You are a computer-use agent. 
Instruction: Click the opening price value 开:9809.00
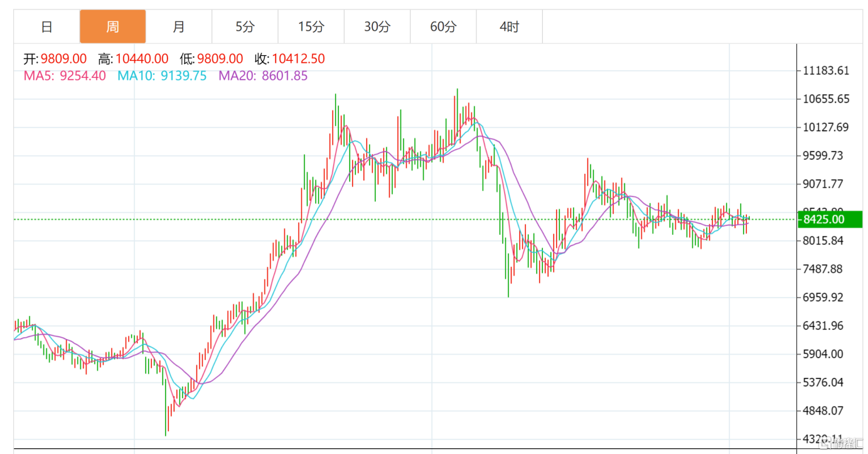coord(55,59)
